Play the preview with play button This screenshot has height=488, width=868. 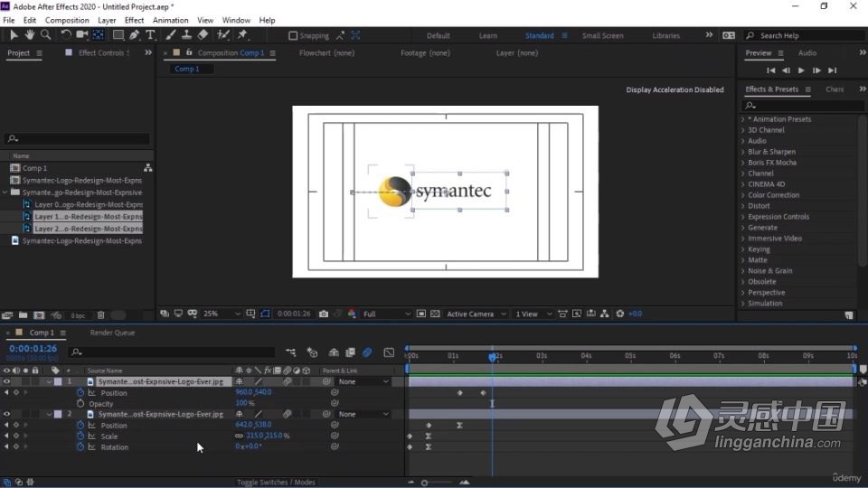[x=801, y=70]
